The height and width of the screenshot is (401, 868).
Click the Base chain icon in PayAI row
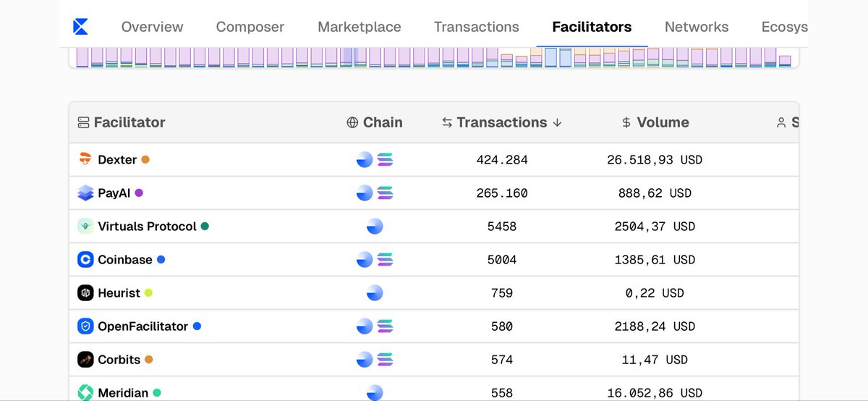[x=365, y=193]
